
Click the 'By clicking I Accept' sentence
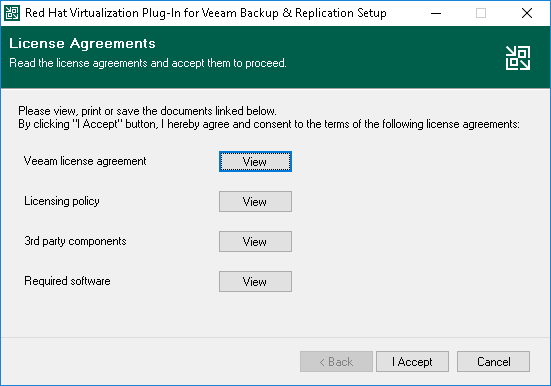click(x=269, y=124)
